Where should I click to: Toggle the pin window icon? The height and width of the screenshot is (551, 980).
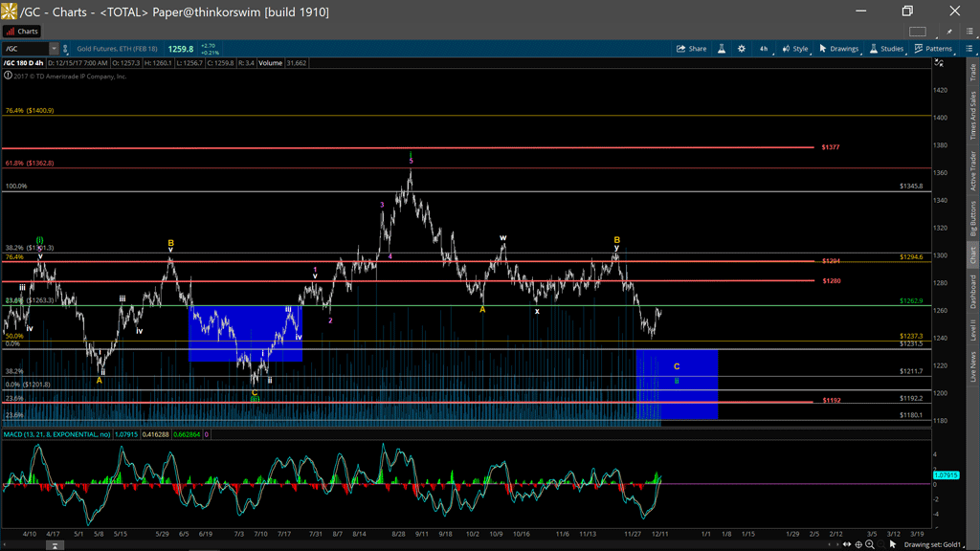[x=947, y=32]
